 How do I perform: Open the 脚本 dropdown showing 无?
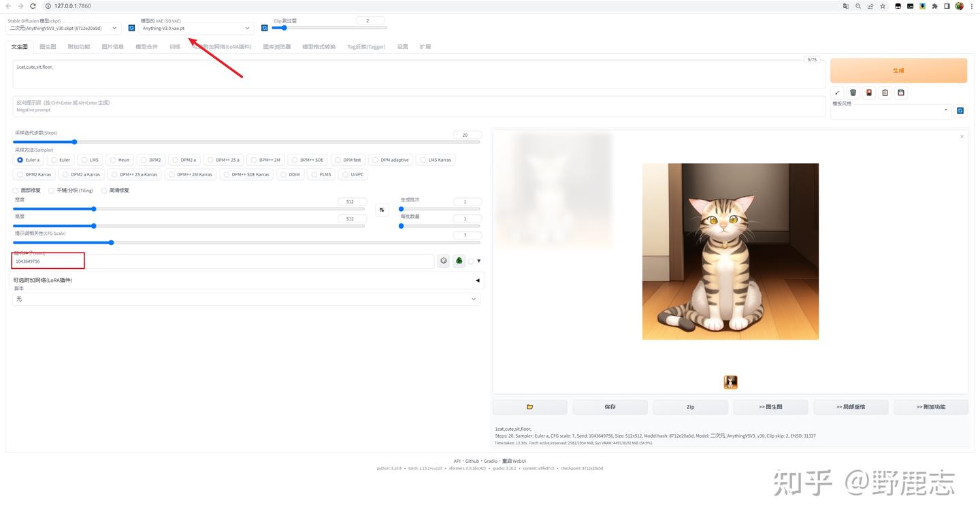click(246, 299)
